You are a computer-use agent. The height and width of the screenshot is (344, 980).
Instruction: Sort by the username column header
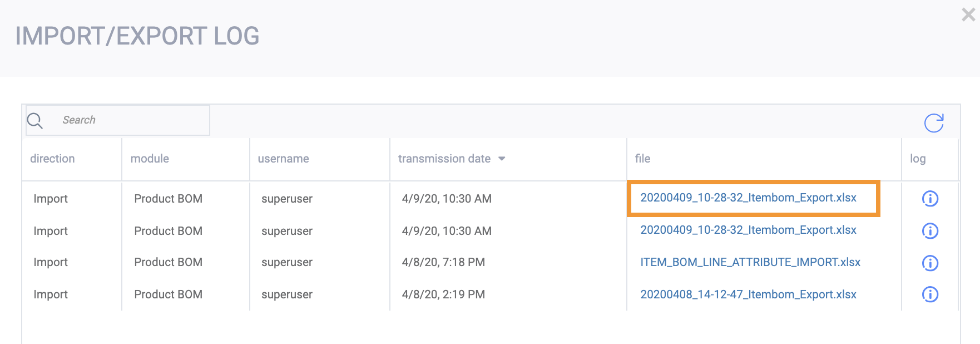pos(283,159)
